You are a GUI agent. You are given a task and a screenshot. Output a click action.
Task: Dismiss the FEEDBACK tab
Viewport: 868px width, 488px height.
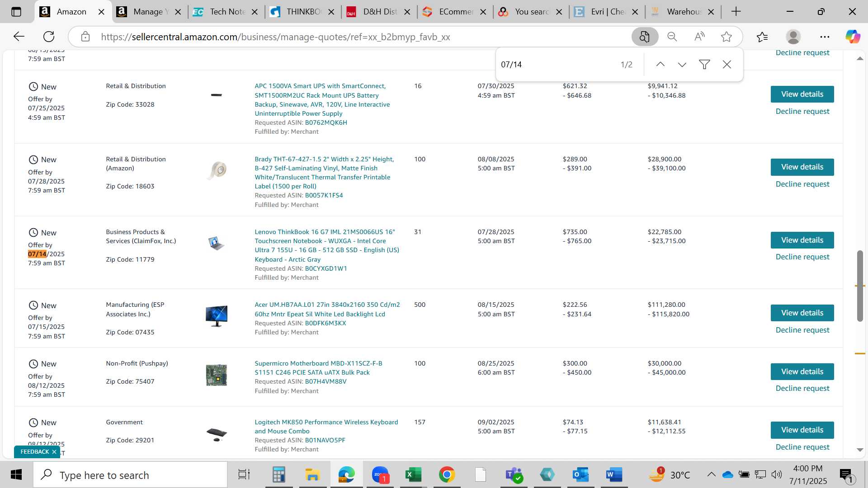(x=54, y=452)
